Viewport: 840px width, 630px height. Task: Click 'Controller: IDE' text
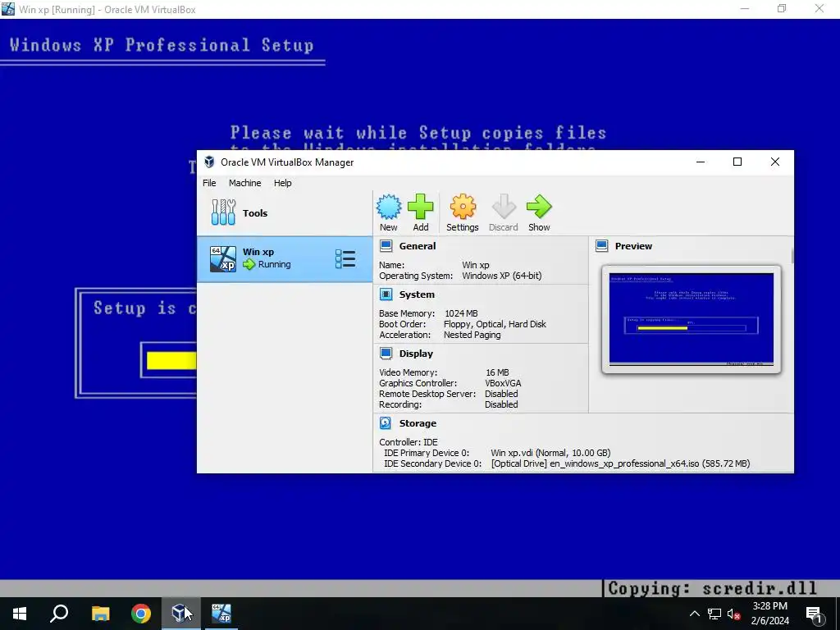coord(409,442)
